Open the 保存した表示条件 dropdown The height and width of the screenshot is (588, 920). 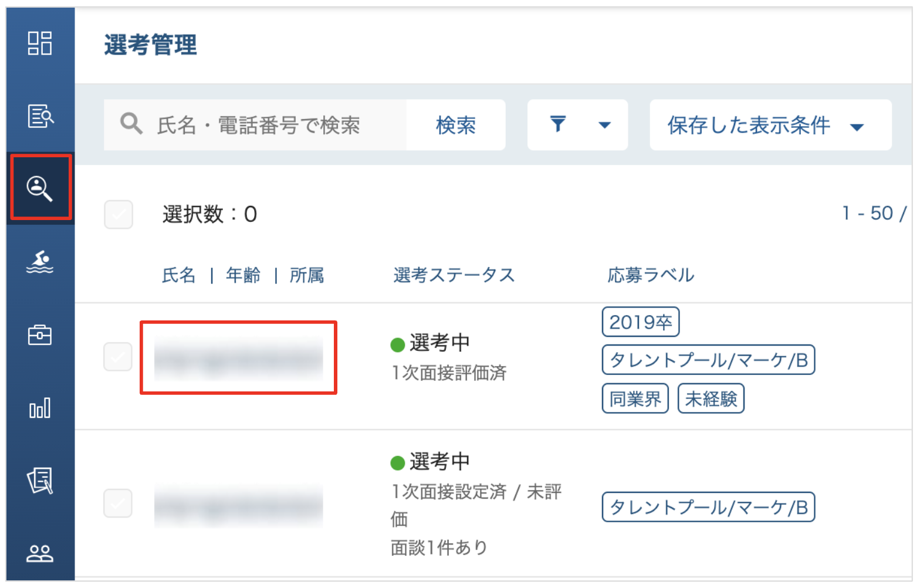(770, 125)
